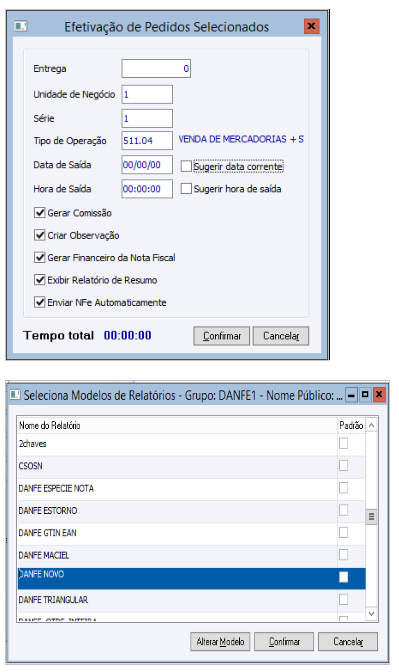Screen dimensions: 399x672
Task: Click the report list scrollbar thumb
Action: pos(372,516)
